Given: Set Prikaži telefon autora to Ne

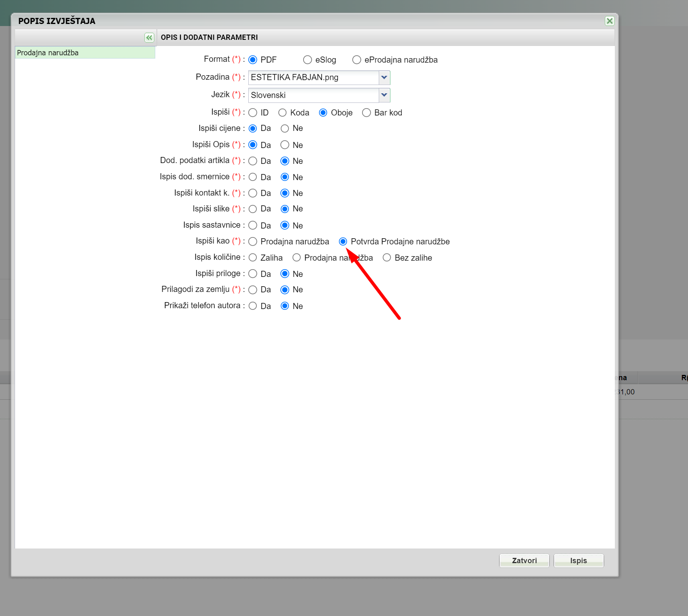Looking at the screenshot, I should tap(285, 306).
